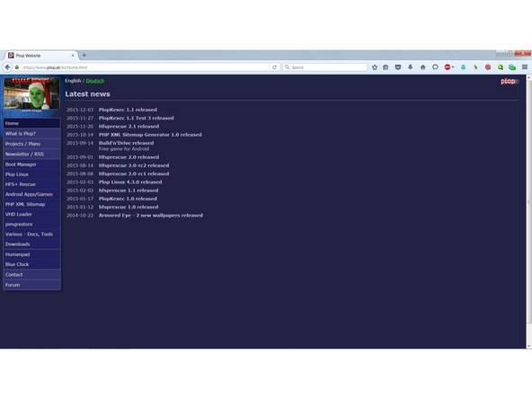
Task: Open the downloads arrow icon
Action: [x=411, y=67]
